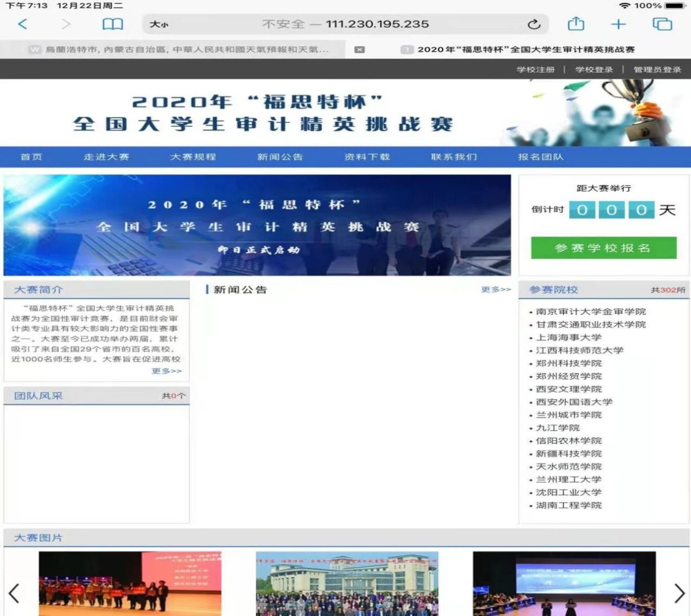Select 西安文理学院 in school list
The height and width of the screenshot is (616, 691).
pyautogui.click(x=568, y=390)
